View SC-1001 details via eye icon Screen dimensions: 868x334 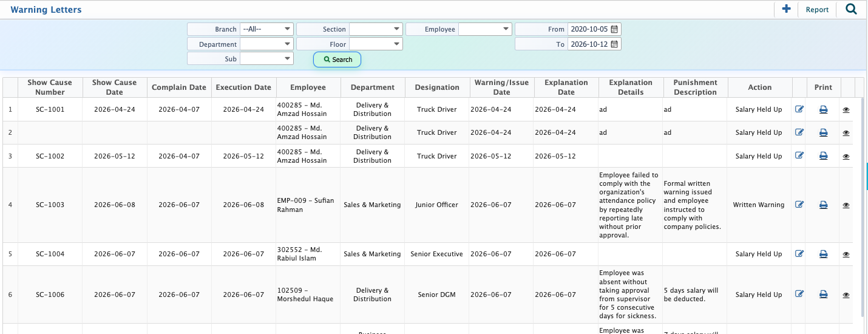click(846, 110)
